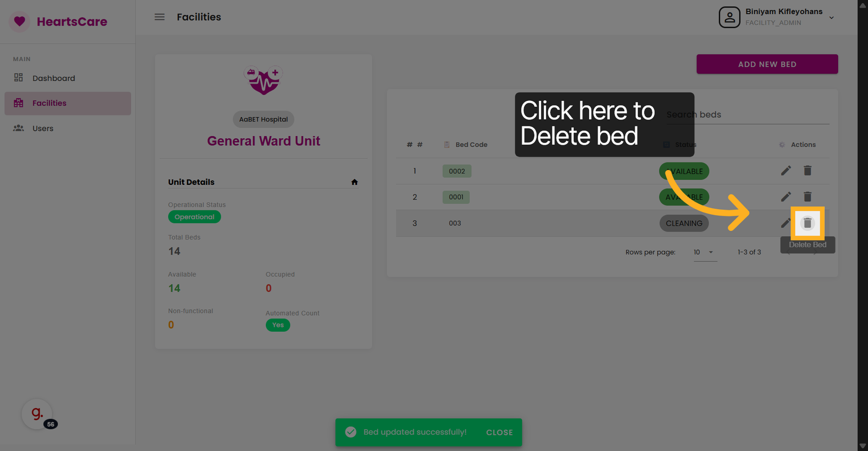
Task: Click ADD NEW BED button
Action: 767,64
